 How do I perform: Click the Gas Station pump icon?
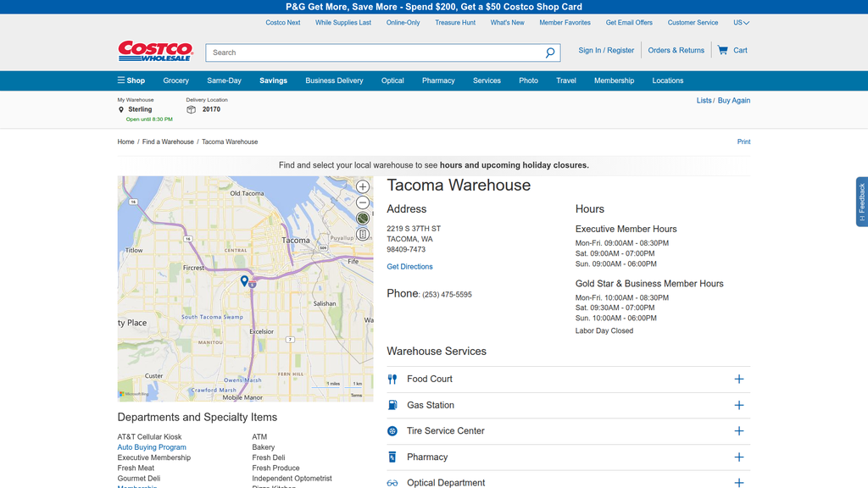[392, 405]
